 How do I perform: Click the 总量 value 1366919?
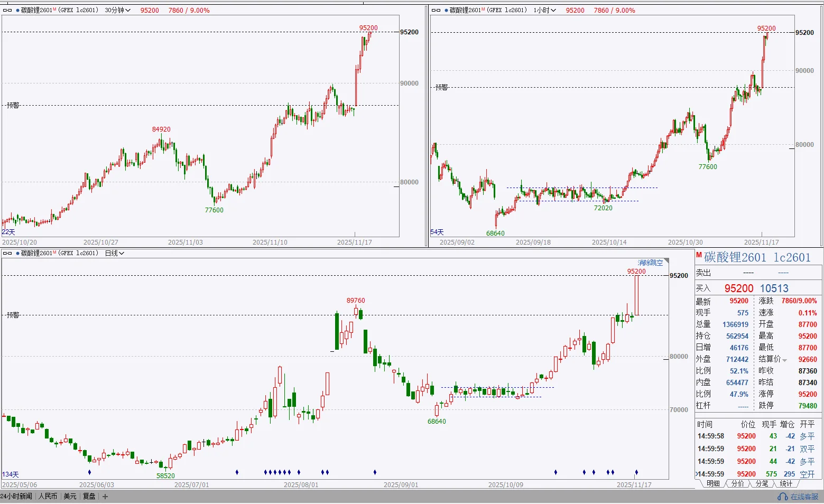coord(736,324)
